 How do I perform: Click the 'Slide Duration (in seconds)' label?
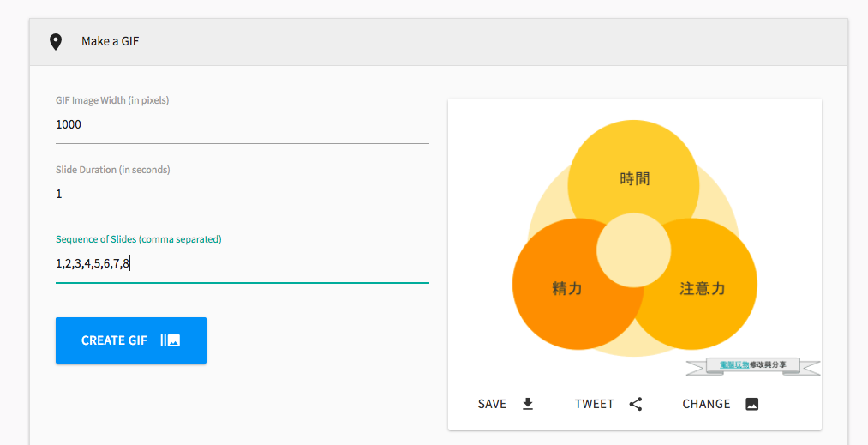click(x=113, y=170)
